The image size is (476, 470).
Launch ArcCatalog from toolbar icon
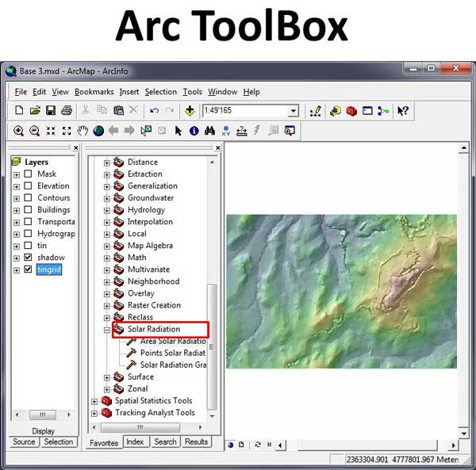pyautogui.click(x=336, y=111)
